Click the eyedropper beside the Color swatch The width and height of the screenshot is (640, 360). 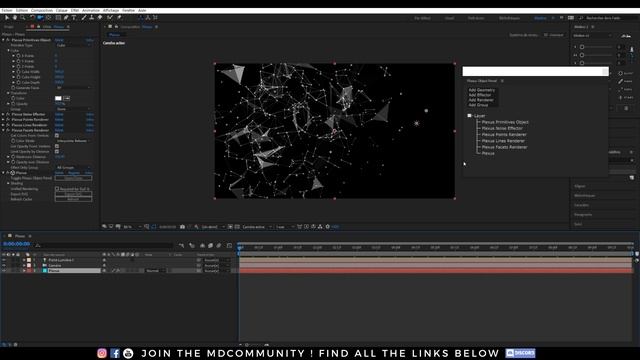coord(67,98)
